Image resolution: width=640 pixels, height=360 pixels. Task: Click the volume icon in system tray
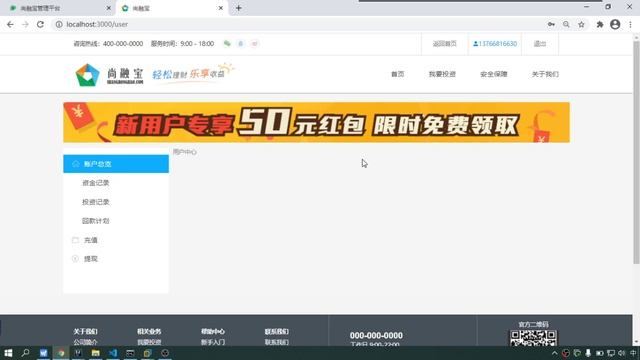[x=622, y=353]
